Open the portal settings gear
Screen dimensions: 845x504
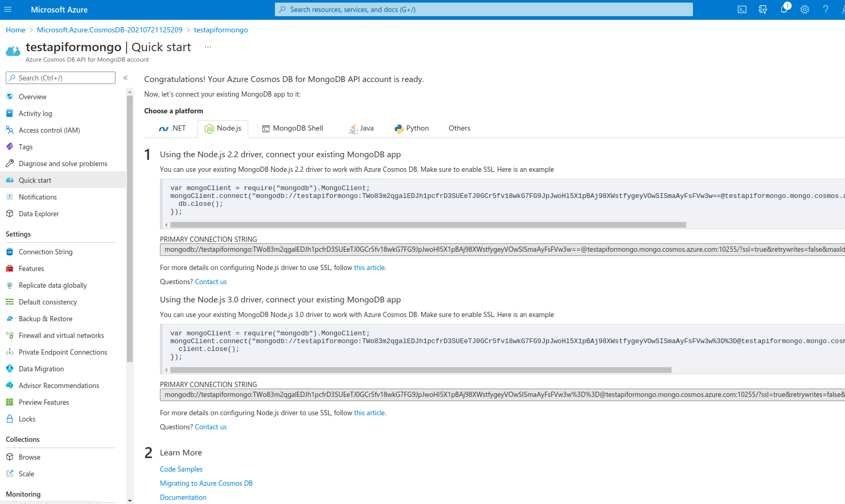[805, 9]
